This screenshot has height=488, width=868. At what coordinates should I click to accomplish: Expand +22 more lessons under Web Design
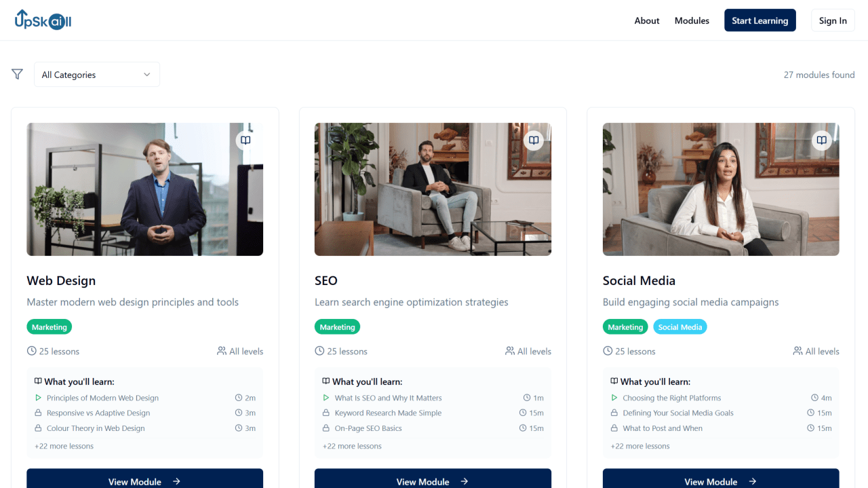coord(64,446)
